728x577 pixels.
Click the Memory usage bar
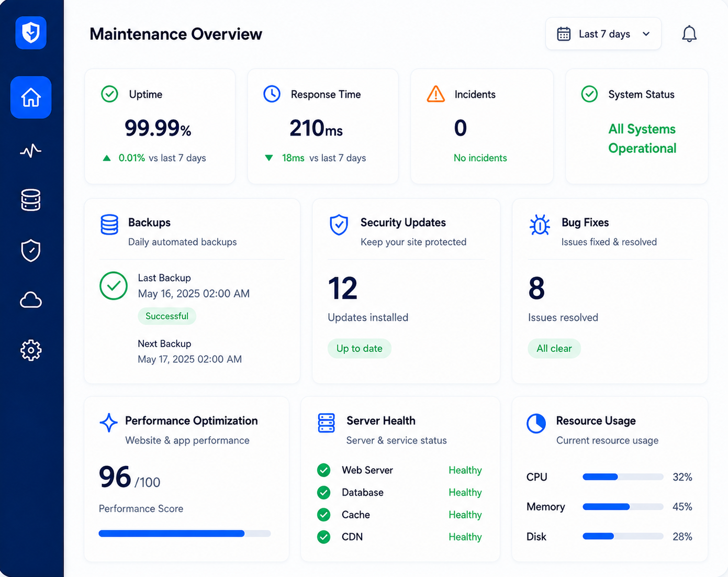pos(623,507)
